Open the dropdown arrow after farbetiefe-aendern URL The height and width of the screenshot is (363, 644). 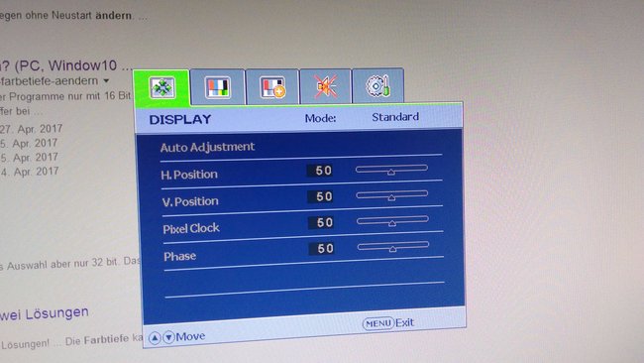[106, 80]
